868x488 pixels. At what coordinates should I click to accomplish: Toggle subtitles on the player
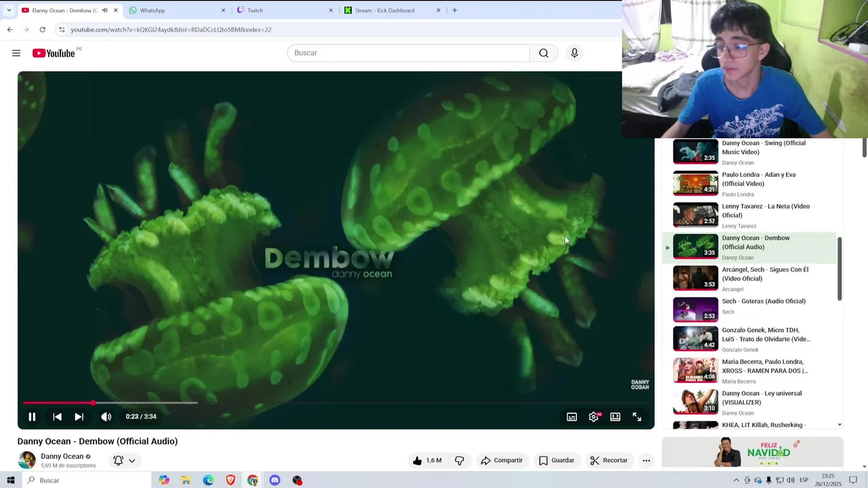(x=572, y=417)
